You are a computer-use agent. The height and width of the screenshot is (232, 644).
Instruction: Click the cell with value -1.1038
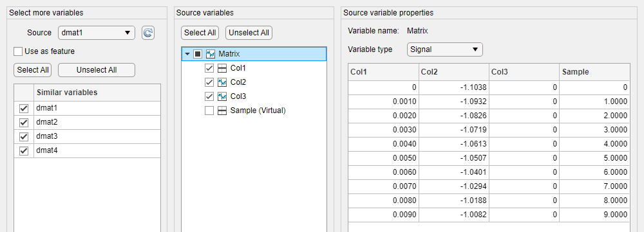tap(454, 87)
